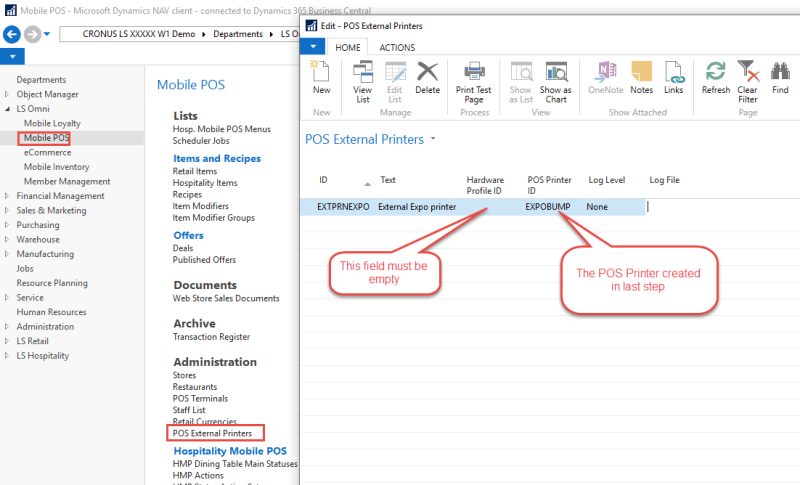Sort by ID column header

323,180
